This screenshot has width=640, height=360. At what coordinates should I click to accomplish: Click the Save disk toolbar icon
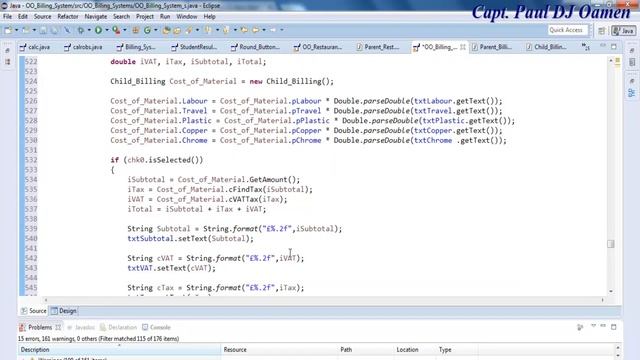coord(43,30)
